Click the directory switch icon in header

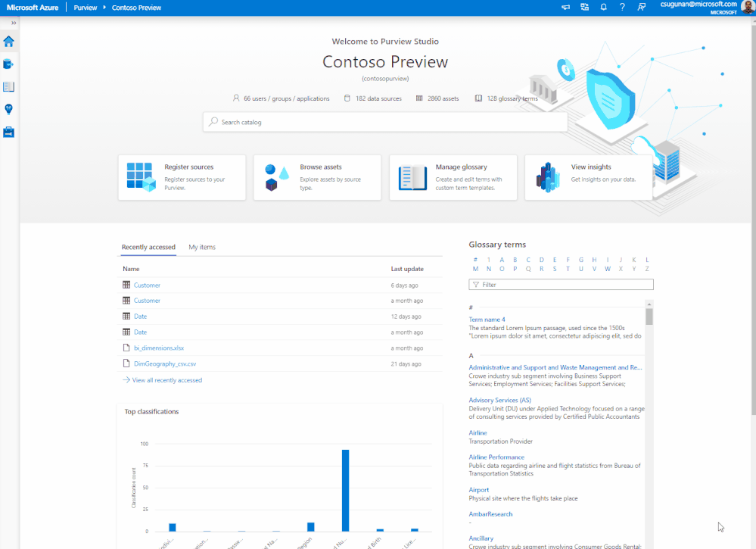584,8
